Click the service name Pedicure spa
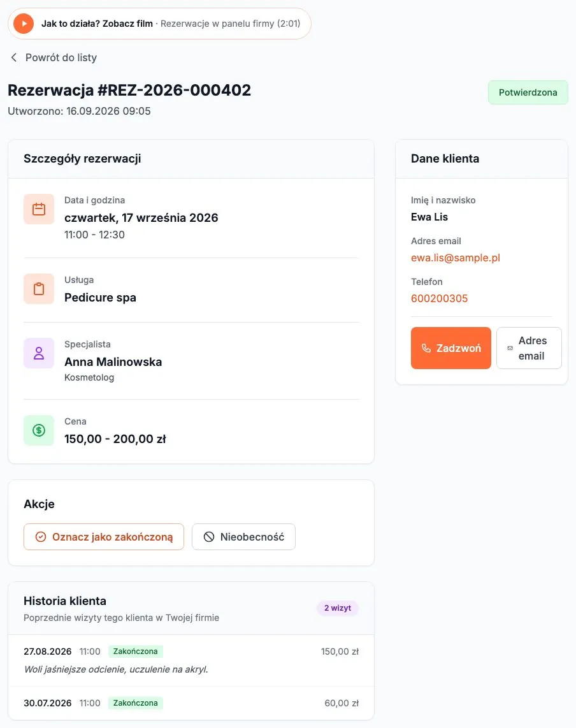This screenshot has height=728, width=576. point(100,298)
